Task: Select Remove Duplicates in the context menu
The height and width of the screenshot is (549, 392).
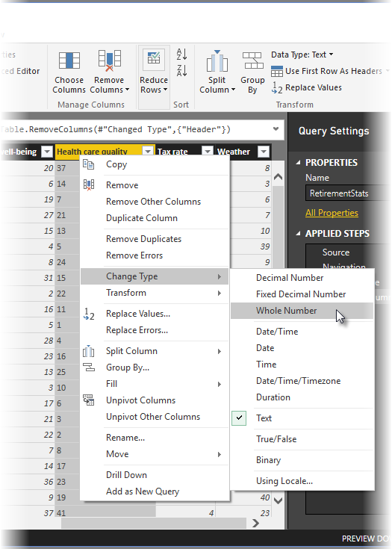Action: 144,239
